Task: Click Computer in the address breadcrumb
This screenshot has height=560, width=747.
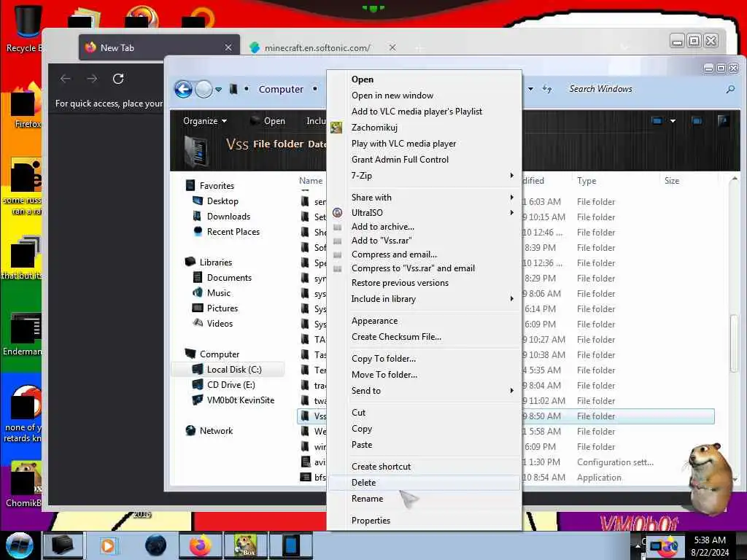Action: 281,90
